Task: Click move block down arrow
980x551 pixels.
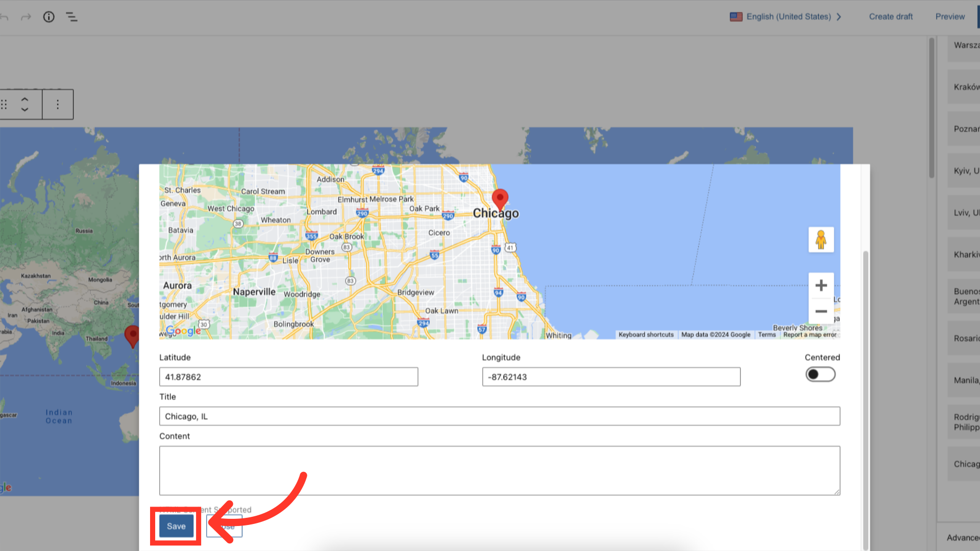Action: 24,110
